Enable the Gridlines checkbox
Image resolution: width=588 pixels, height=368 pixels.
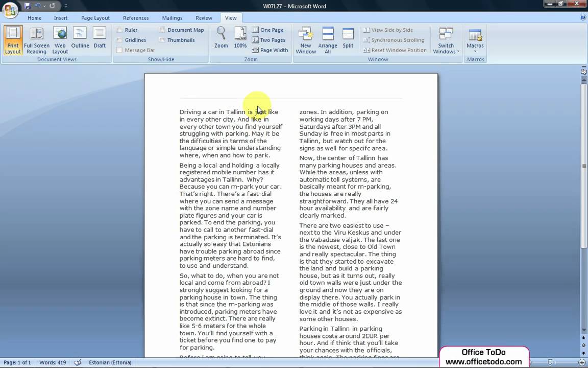(119, 40)
